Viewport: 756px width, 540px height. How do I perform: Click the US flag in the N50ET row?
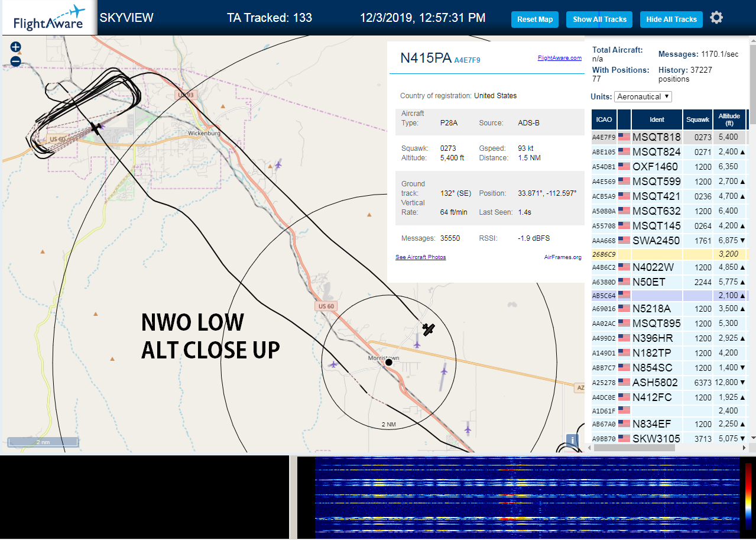click(x=624, y=282)
